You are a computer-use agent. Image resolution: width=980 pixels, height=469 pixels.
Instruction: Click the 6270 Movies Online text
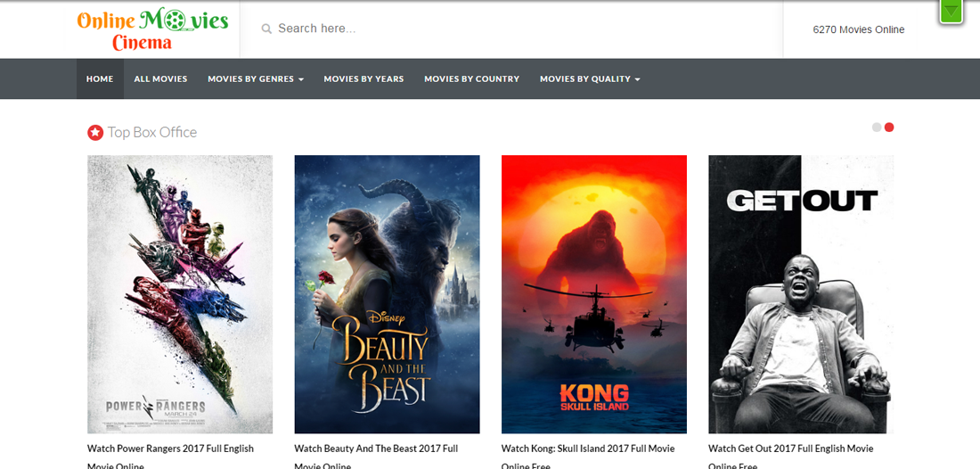(x=859, y=29)
